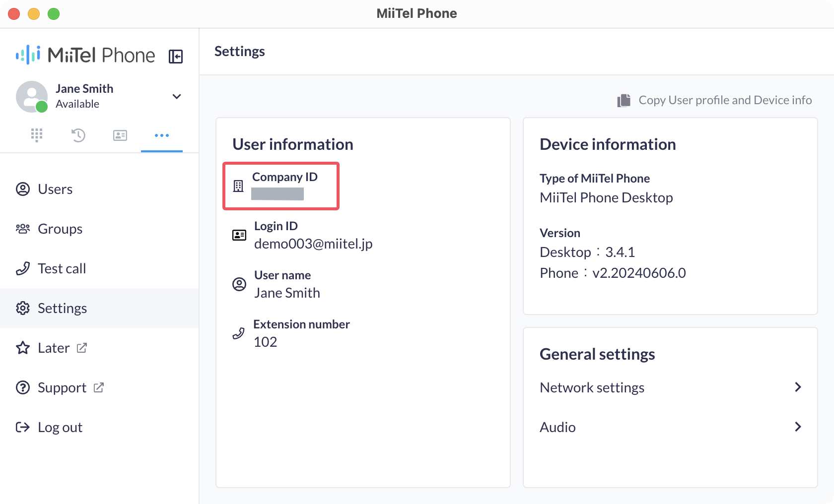Select the more options three-dot tab

pyautogui.click(x=162, y=135)
